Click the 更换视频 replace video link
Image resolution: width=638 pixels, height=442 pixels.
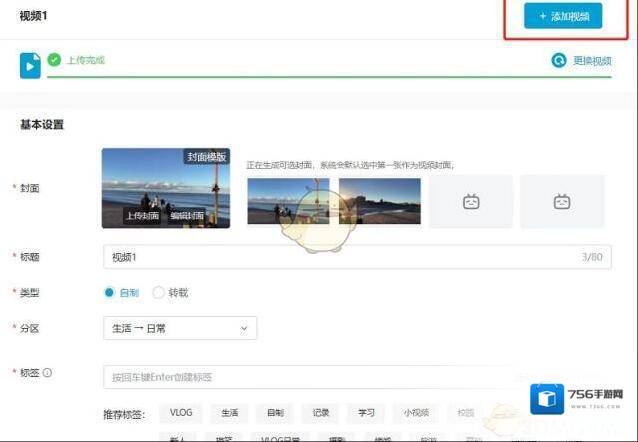pyautogui.click(x=591, y=61)
